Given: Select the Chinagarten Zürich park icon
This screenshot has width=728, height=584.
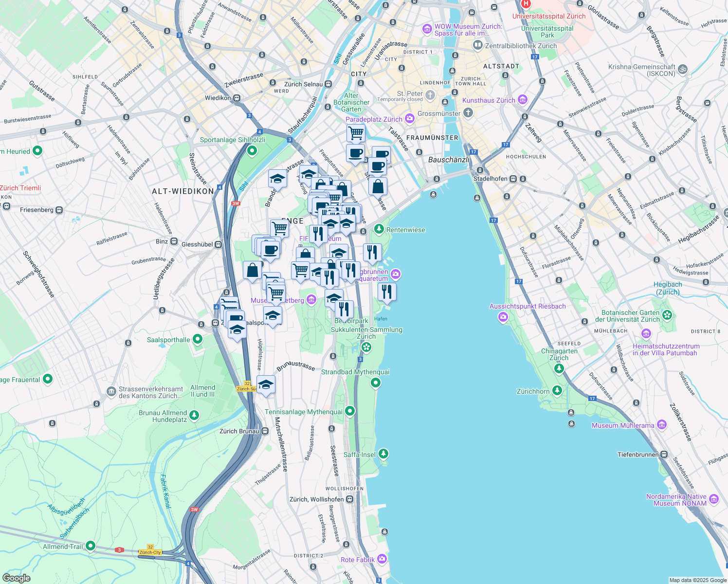Looking at the screenshot, I should coord(559,368).
